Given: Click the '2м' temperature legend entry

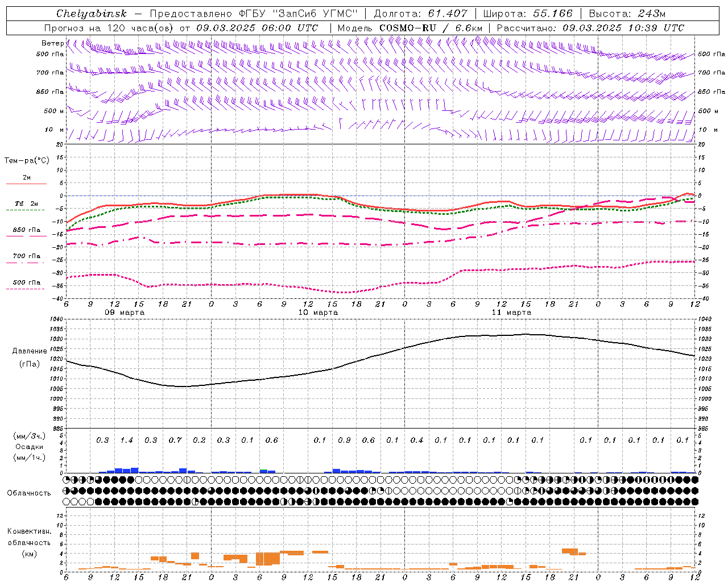Looking at the screenshot, I should click(x=27, y=178).
